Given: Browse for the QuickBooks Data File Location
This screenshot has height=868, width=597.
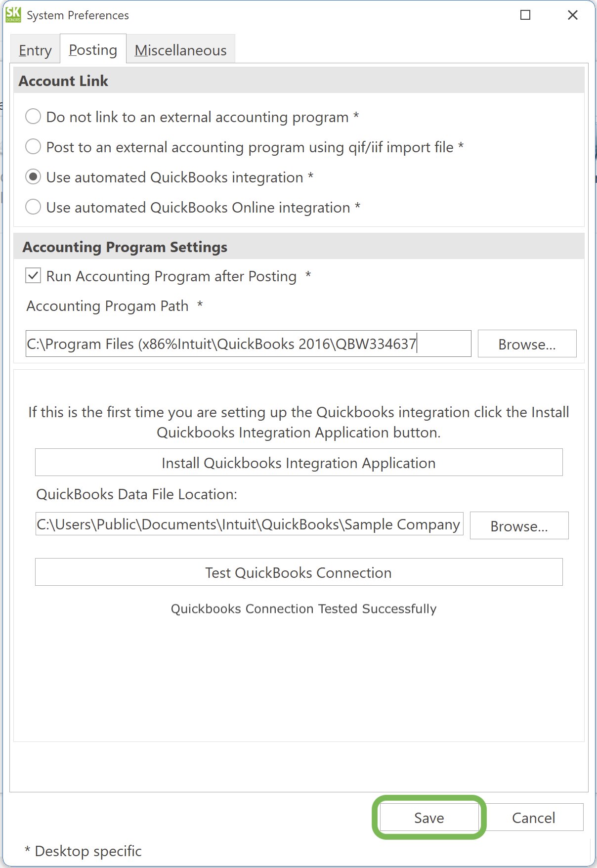Looking at the screenshot, I should pos(519,526).
